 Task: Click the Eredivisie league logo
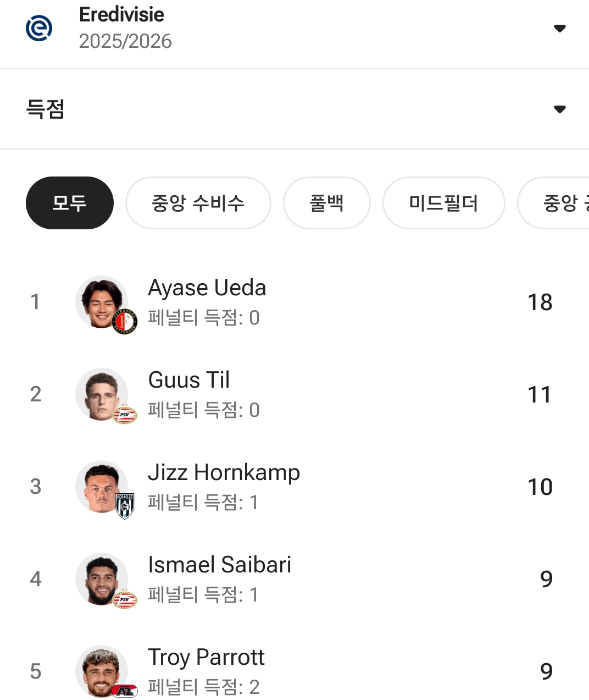coord(39,28)
